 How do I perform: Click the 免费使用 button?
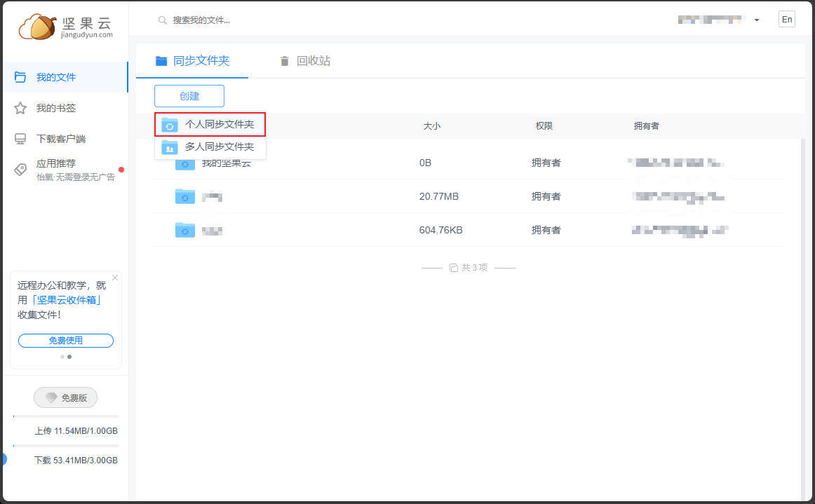coord(65,341)
